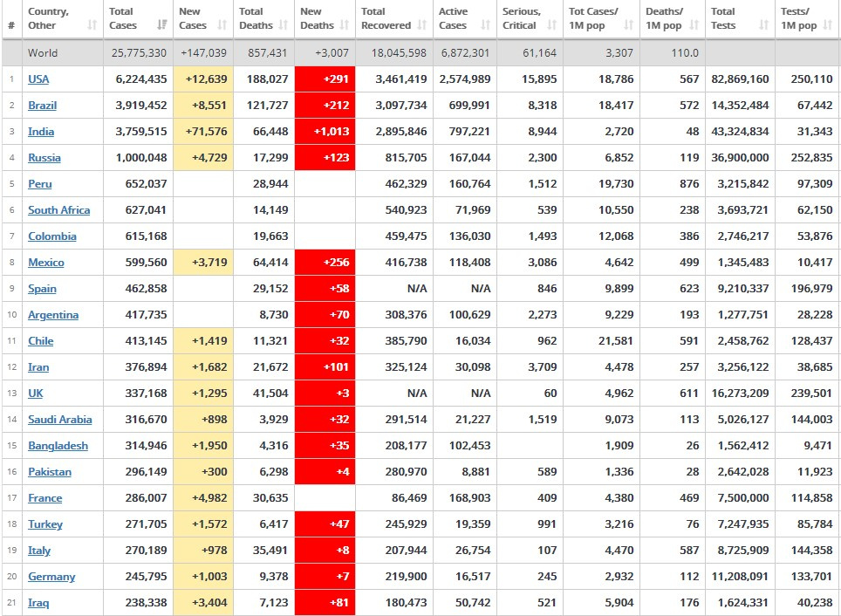Open the South Africa country link
The image size is (841, 616).
click(x=59, y=209)
